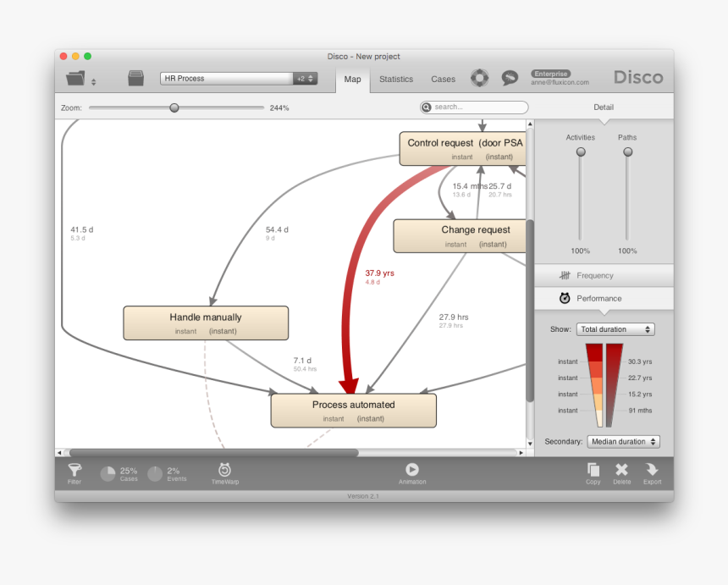Switch to the Statistics tab
The height and width of the screenshot is (585, 728).
(396, 79)
